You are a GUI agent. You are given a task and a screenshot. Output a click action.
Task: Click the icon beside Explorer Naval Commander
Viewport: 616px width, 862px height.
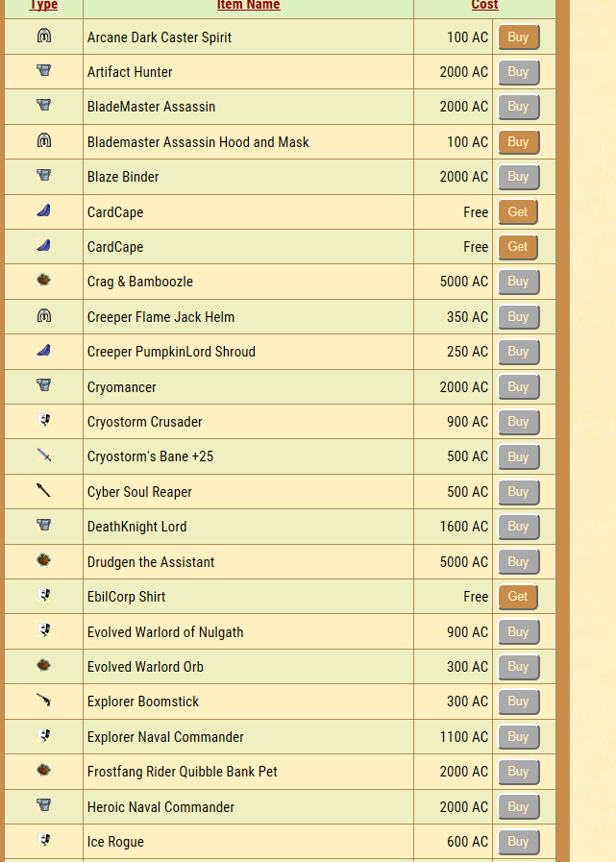coord(44,735)
